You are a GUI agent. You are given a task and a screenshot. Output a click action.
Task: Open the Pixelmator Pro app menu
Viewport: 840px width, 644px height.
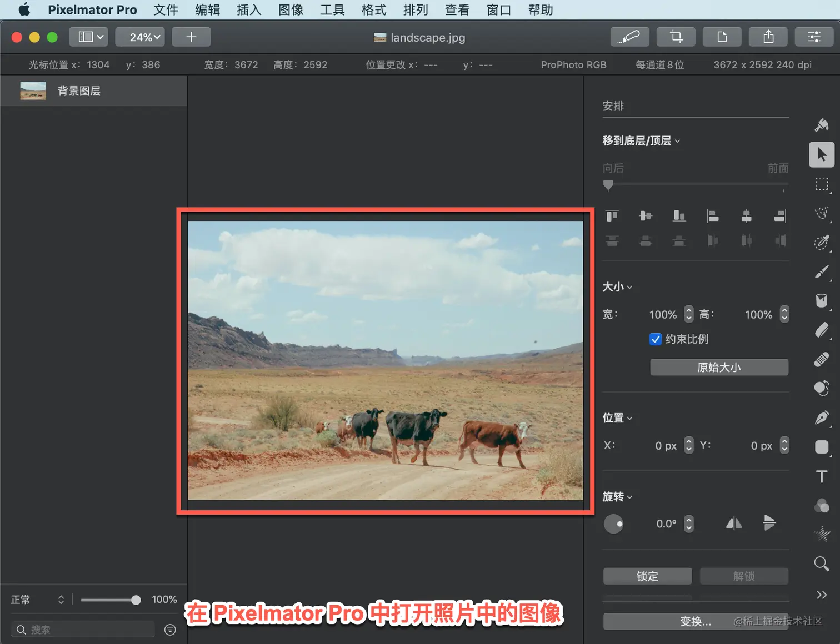[92, 10]
